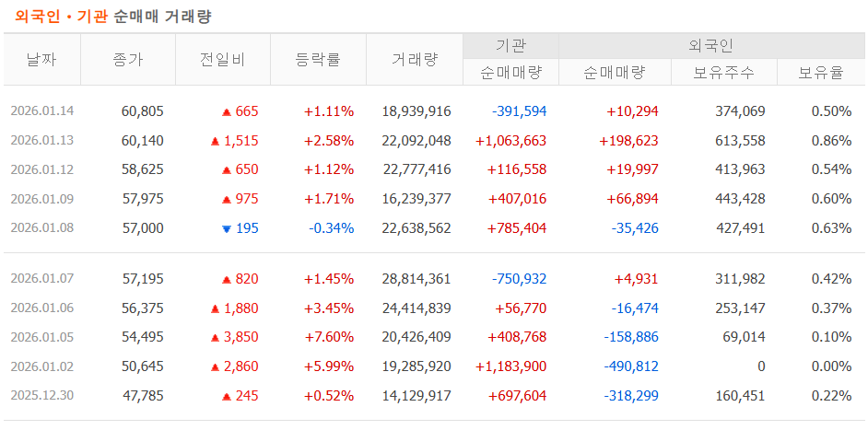Select the 2026.01.14 date cell

pos(41,111)
